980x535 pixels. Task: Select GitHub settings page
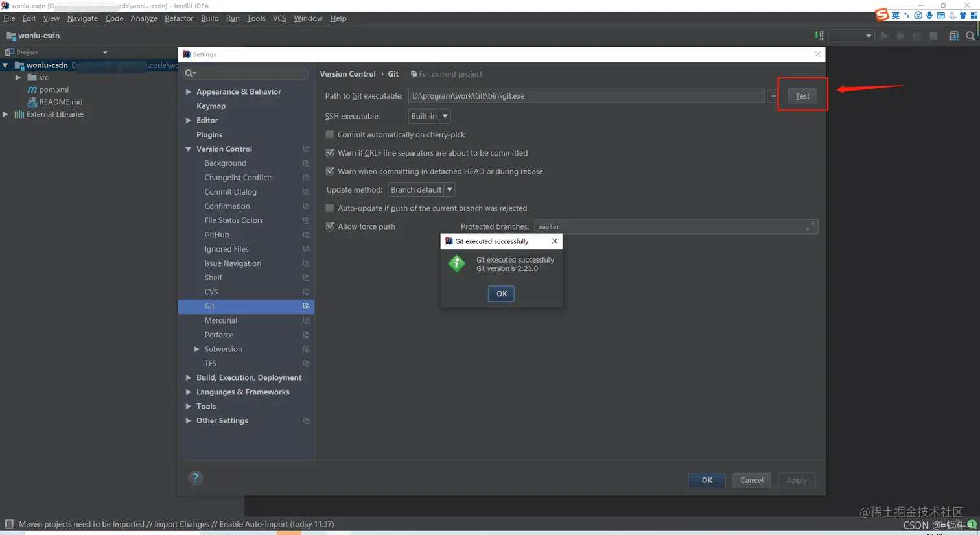[x=216, y=235]
